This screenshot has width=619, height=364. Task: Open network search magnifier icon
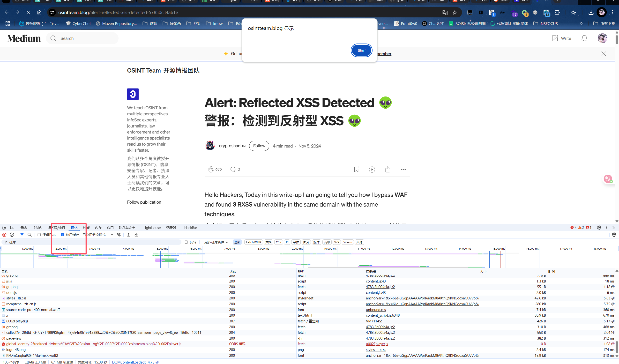click(30, 235)
